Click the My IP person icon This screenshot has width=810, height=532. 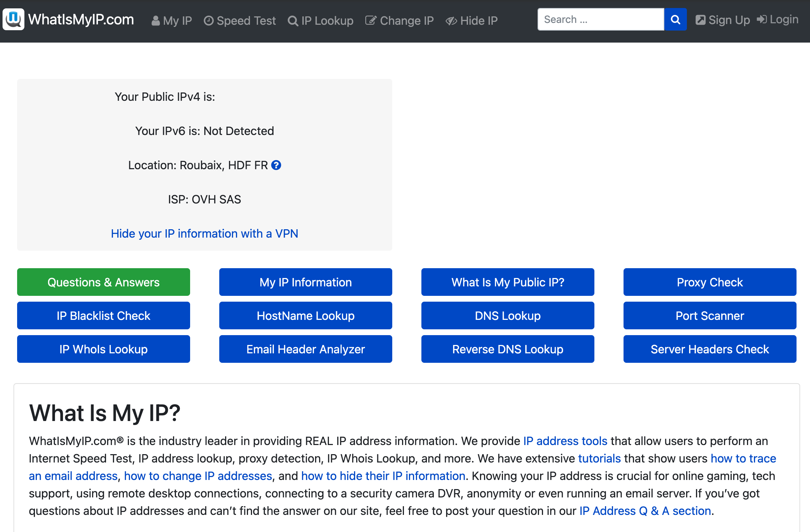point(156,21)
